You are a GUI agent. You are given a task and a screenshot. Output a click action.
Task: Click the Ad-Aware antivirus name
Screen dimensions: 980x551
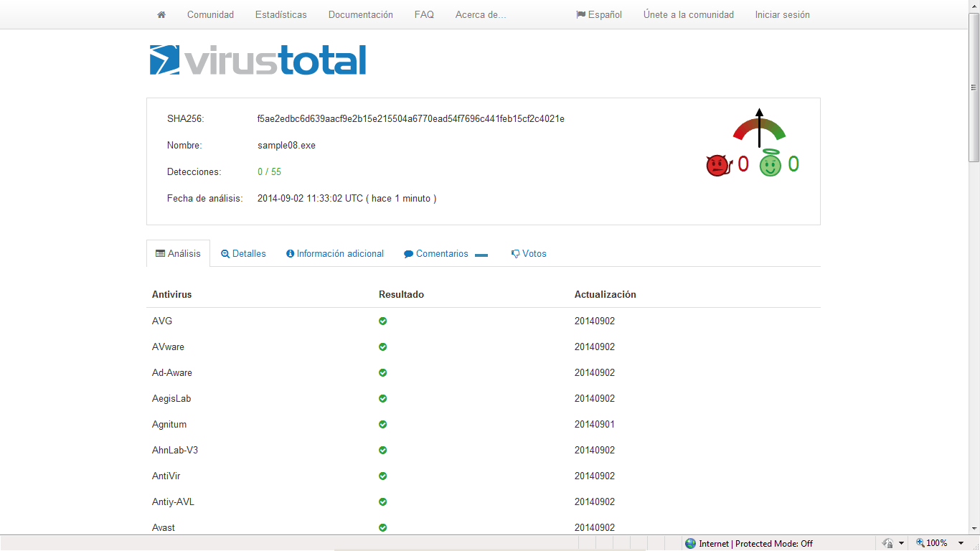tap(172, 372)
